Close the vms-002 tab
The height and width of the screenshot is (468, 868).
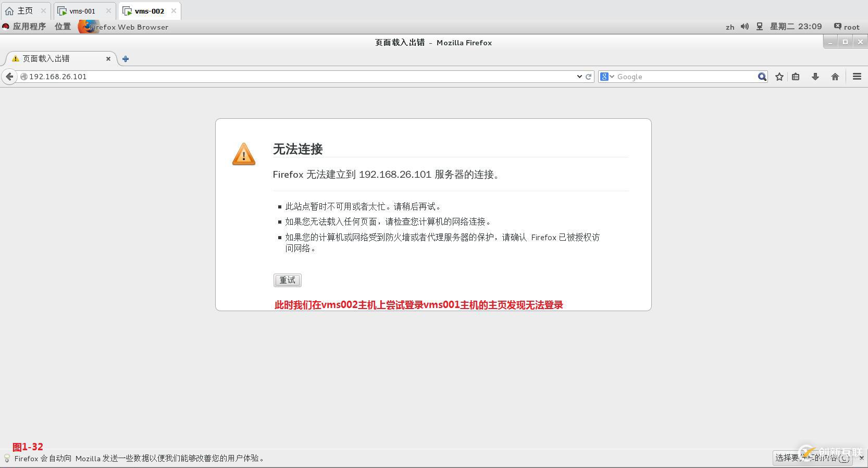coord(173,10)
